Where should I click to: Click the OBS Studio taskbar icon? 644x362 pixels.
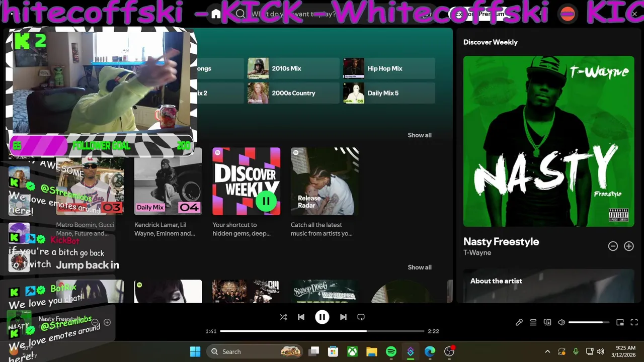[449, 351]
